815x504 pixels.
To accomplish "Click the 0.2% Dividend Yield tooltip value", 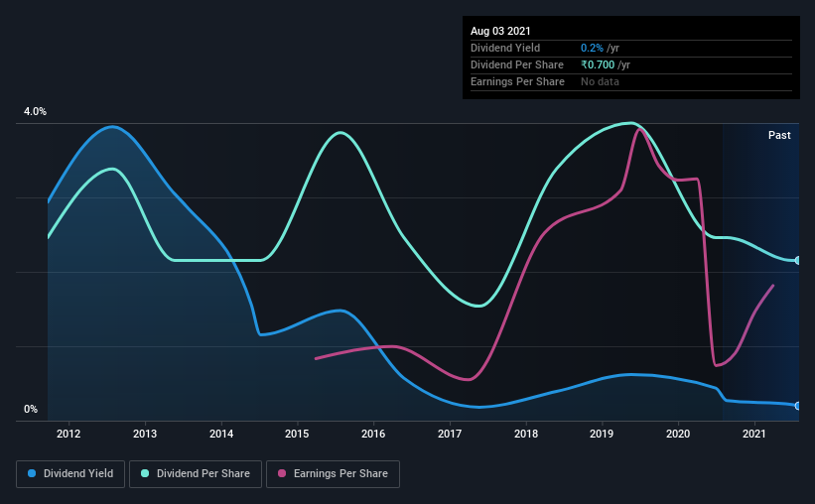I will [592, 48].
